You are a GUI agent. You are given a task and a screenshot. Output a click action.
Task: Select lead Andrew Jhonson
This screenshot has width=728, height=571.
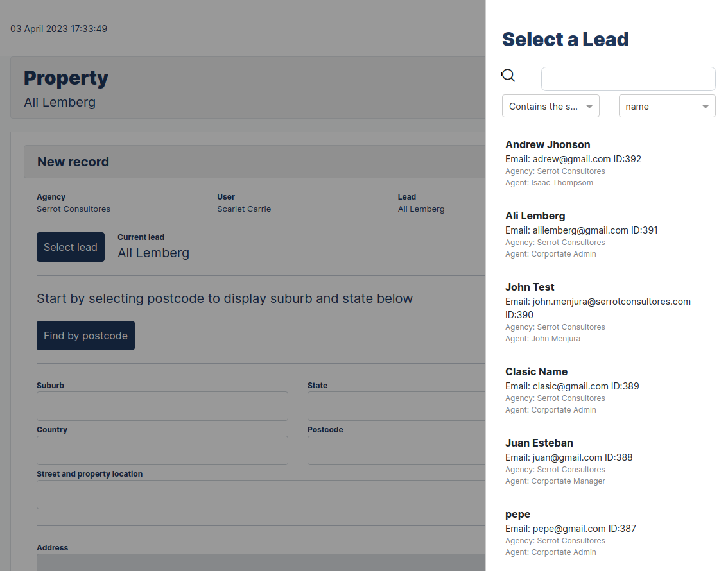pyautogui.click(x=548, y=144)
